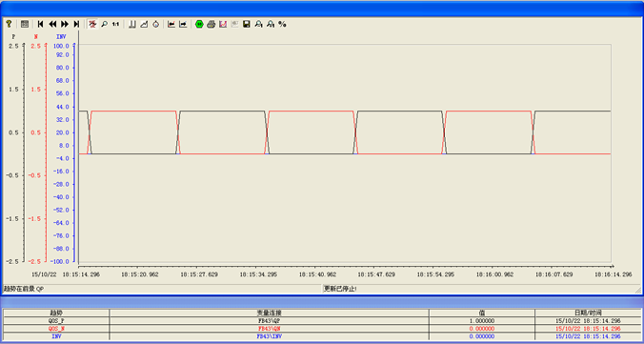644x344 pixels.
Task: Restore original 1:1 view
Action: [116, 24]
